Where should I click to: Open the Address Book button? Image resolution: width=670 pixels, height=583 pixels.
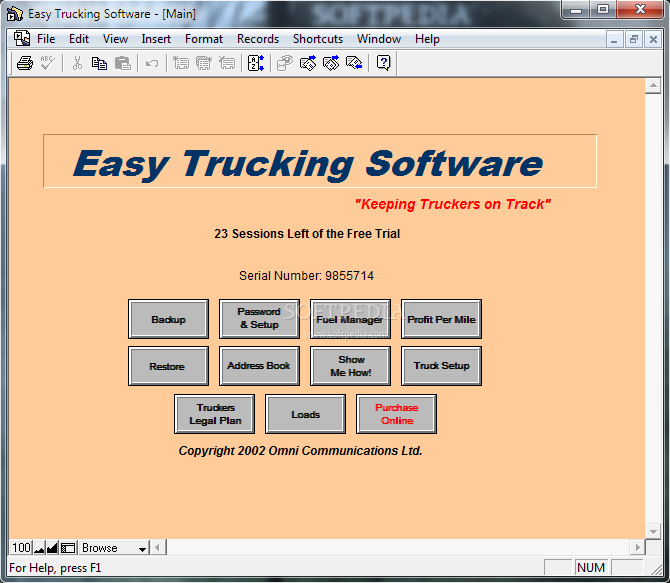coord(259,366)
